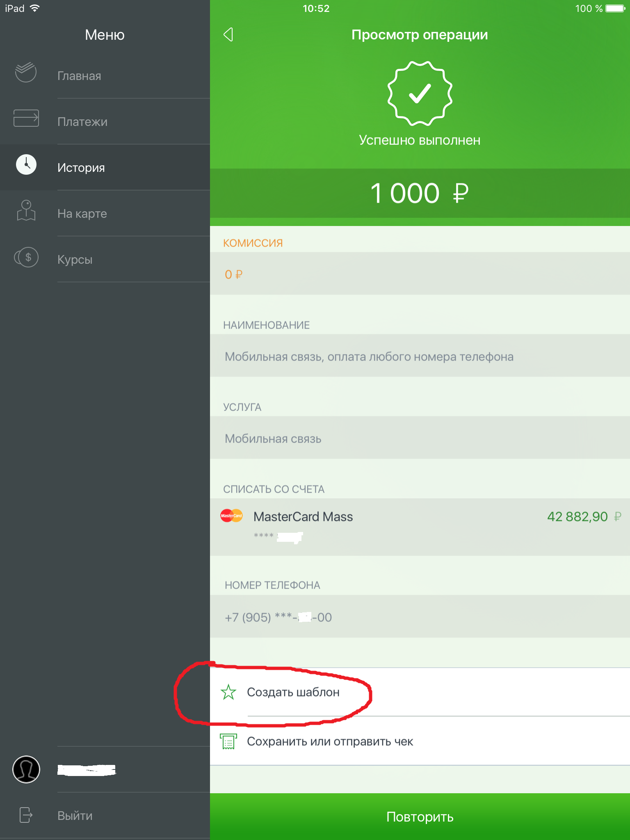Click the Успешно выполнен status text
This screenshot has height=840, width=630.
coord(420,140)
